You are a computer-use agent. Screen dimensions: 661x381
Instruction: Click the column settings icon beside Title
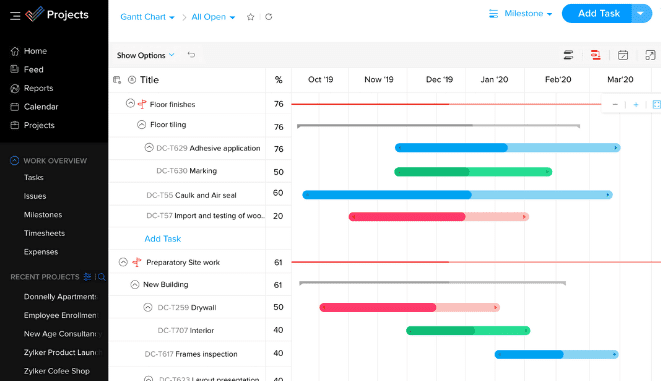click(x=117, y=80)
